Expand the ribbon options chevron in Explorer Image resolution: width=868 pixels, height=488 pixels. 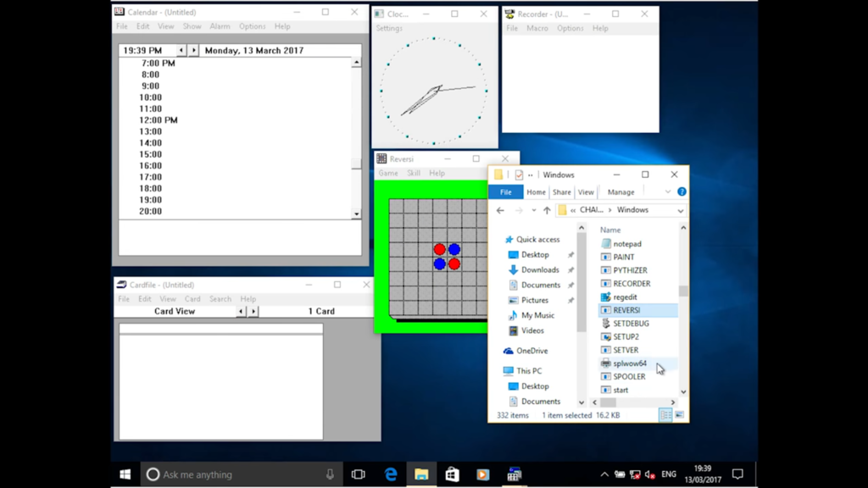tap(668, 191)
